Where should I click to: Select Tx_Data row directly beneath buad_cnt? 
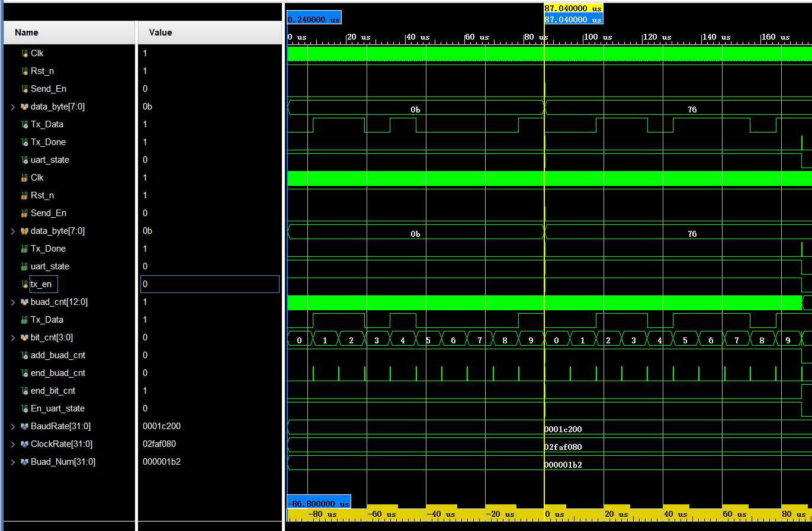coord(47,320)
